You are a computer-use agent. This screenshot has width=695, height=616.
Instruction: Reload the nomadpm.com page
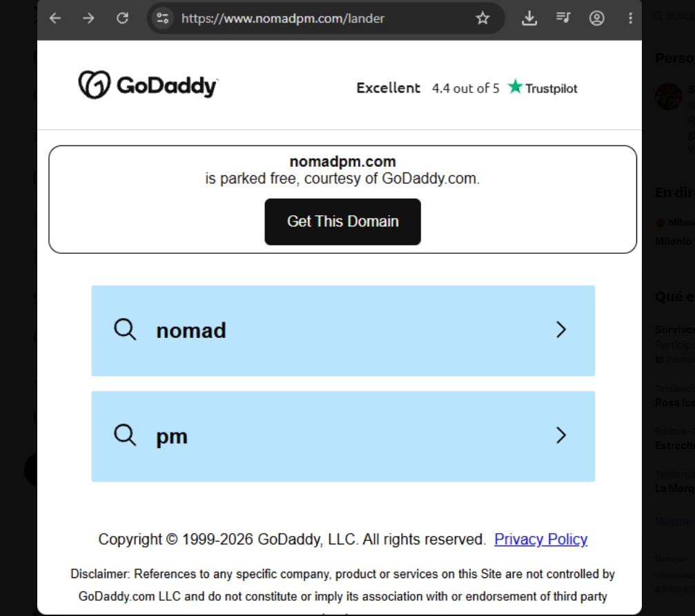pyautogui.click(x=122, y=18)
